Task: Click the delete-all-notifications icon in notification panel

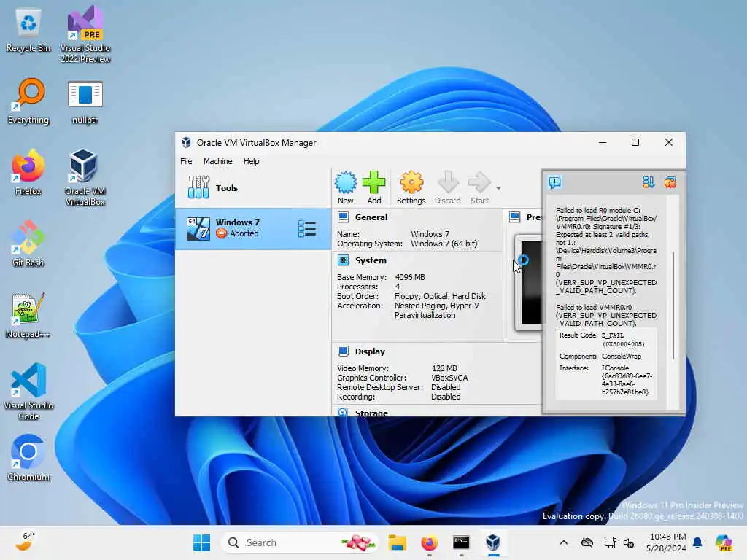Action: (x=670, y=182)
